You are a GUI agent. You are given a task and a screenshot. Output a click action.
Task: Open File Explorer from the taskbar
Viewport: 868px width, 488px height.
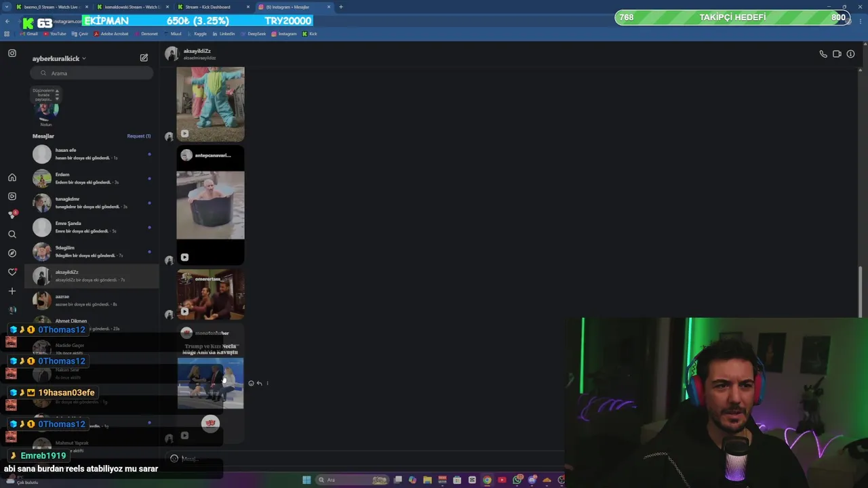tap(427, 480)
